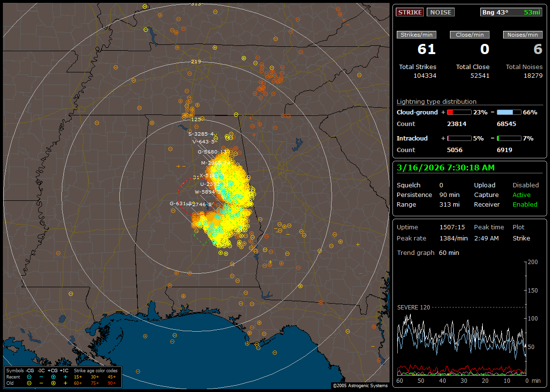Screen dimensions: 550x392
Task: Click the recent +IC cyan plus symbol
Action: click(x=65, y=377)
